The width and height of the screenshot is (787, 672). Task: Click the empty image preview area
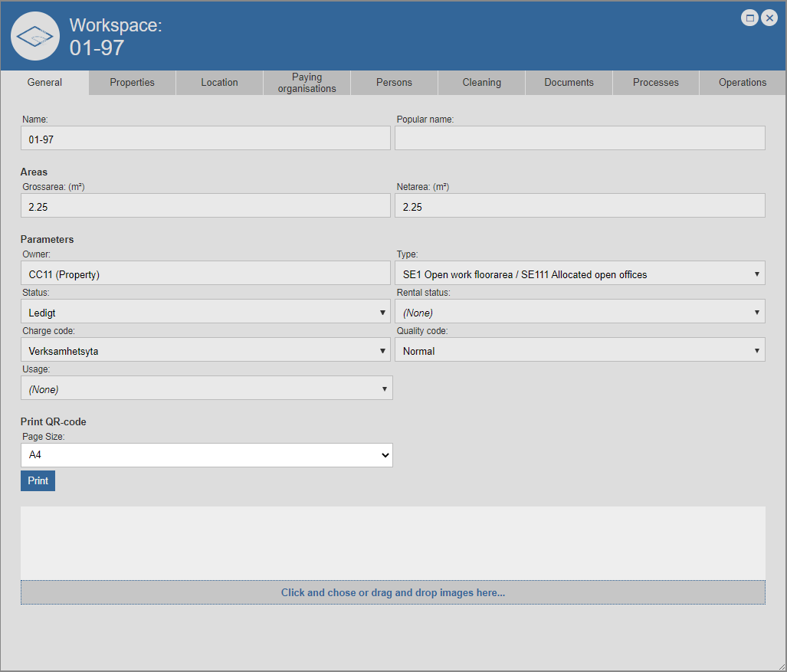pyautogui.click(x=393, y=543)
